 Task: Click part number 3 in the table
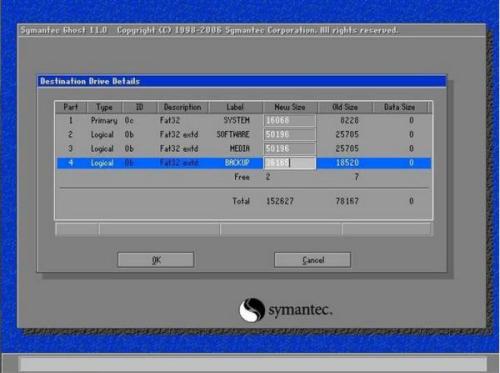click(x=70, y=148)
